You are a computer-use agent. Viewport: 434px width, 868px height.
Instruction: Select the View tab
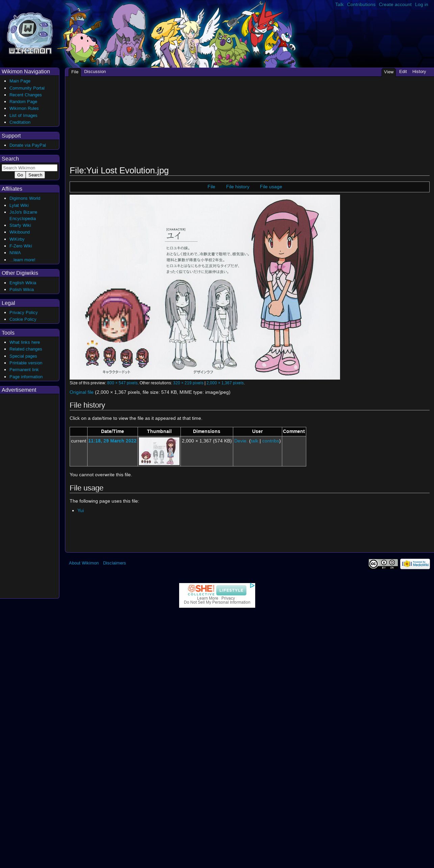[x=389, y=72]
